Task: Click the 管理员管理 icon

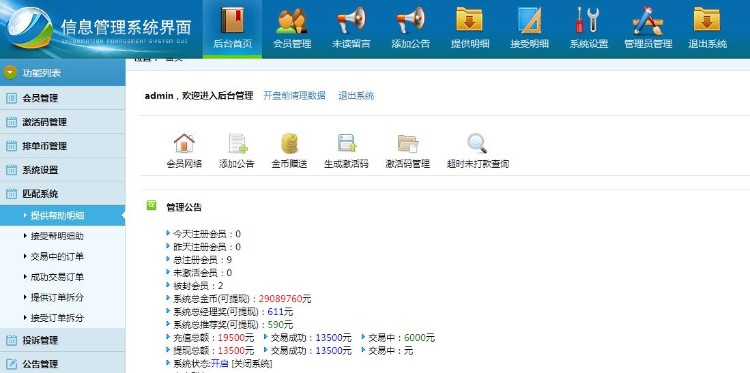Action: [648, 21]
